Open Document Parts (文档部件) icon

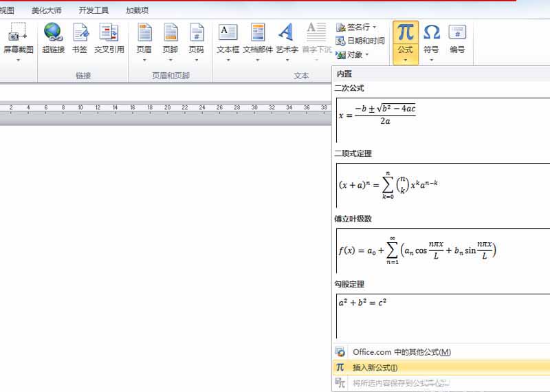pos(258,33)
